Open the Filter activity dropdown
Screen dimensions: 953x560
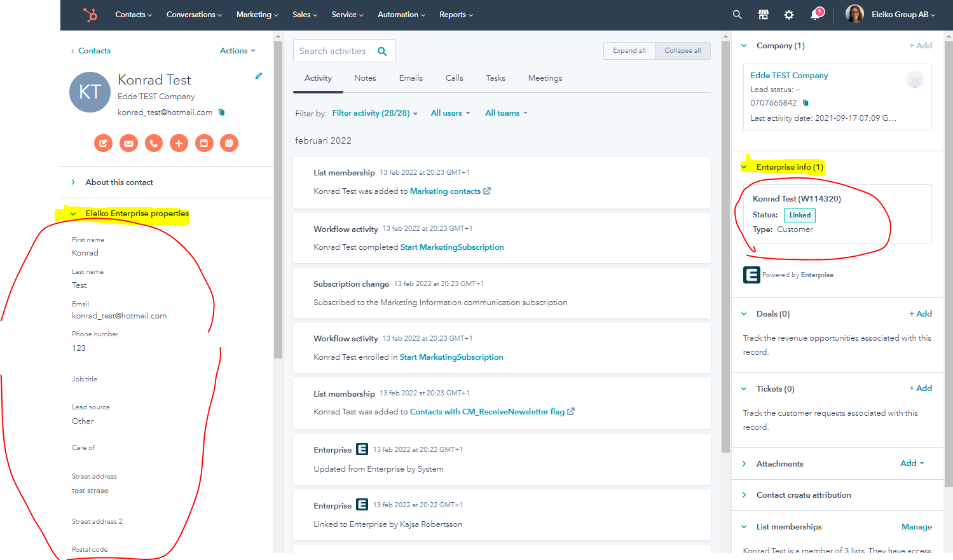click(374, 113)
